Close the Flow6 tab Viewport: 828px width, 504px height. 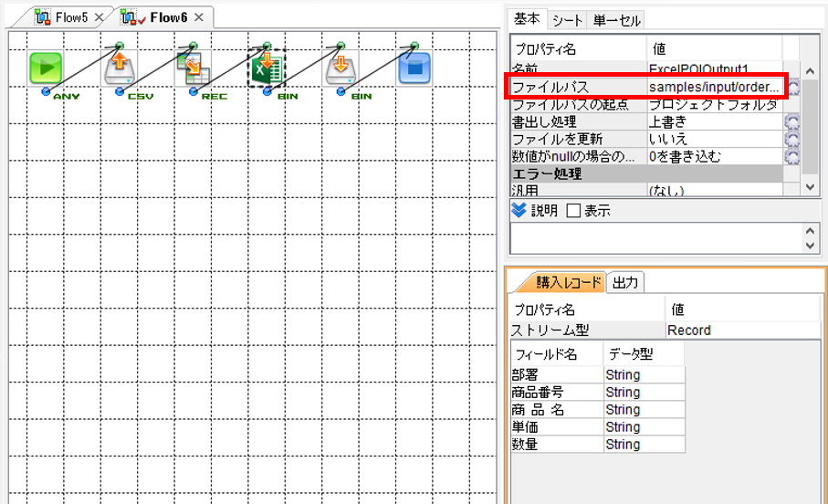(x=198, y=17)
